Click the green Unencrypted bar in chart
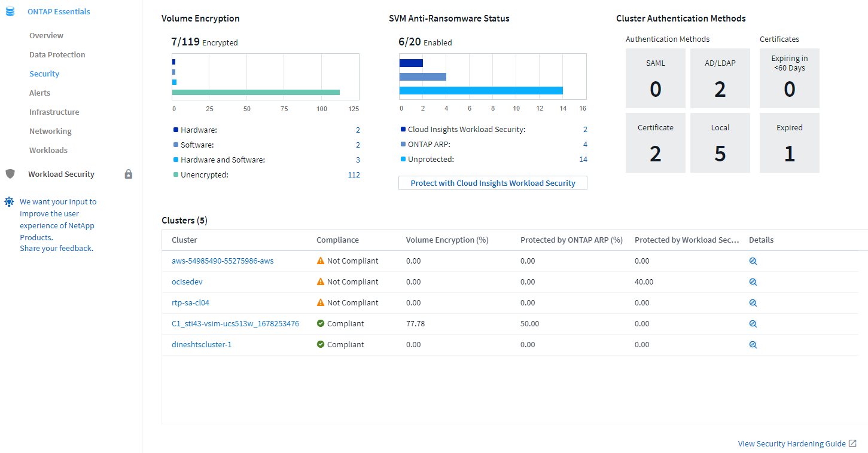868x453 pixels. click(x=255, y=92)
